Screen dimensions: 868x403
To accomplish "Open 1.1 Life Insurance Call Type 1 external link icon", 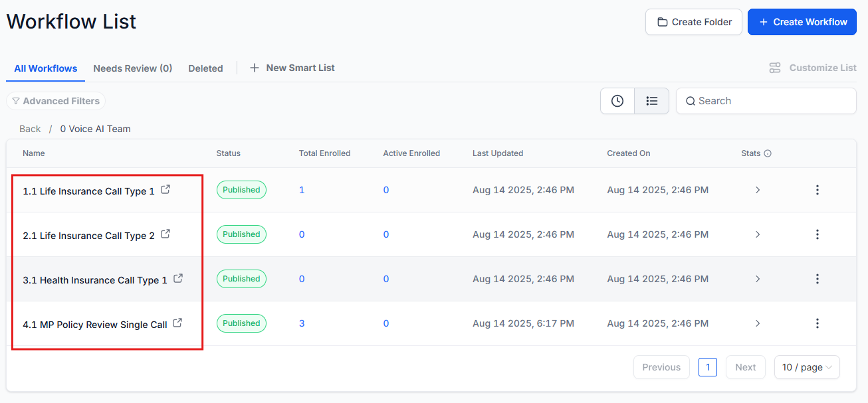I will click(166, 190).
